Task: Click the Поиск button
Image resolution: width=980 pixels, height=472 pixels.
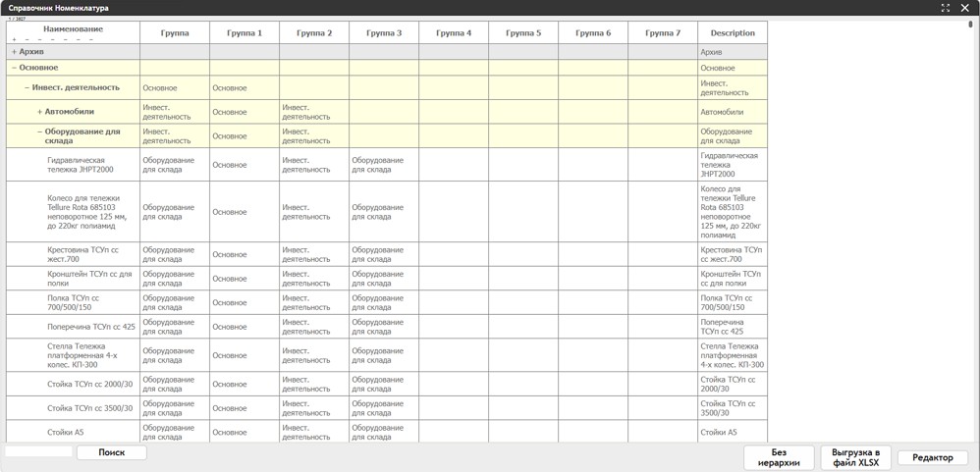Action: [112, 452]
